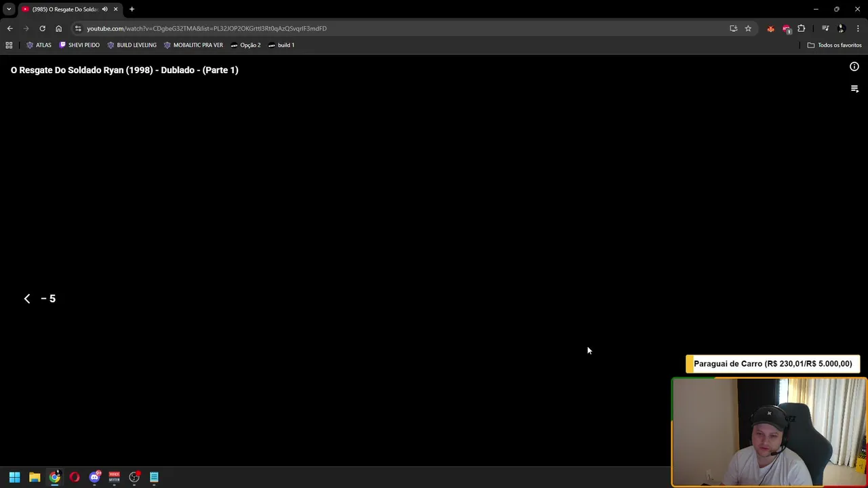
Task: Open the video info card icon
Action: tap(854, 66)
